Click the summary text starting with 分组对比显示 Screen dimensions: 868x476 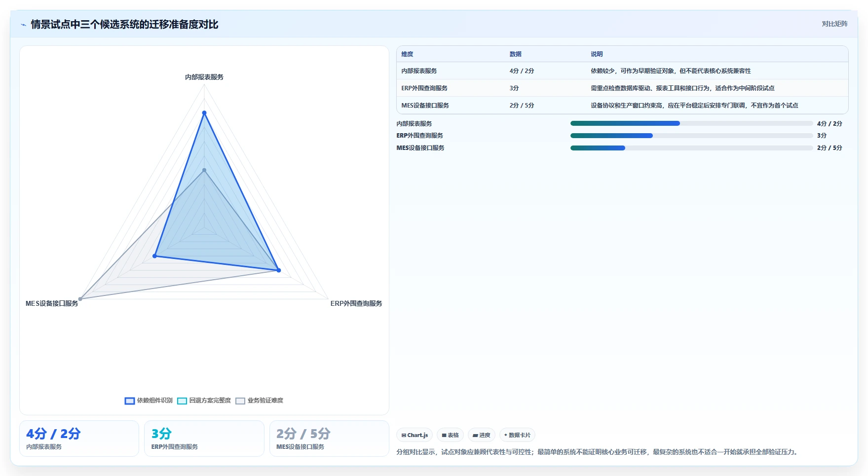click(x=598, y=452)
